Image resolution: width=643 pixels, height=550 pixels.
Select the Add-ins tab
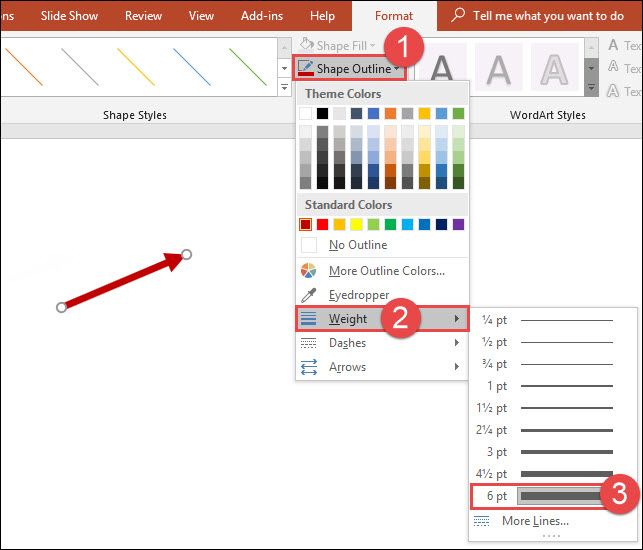[262, 16]
